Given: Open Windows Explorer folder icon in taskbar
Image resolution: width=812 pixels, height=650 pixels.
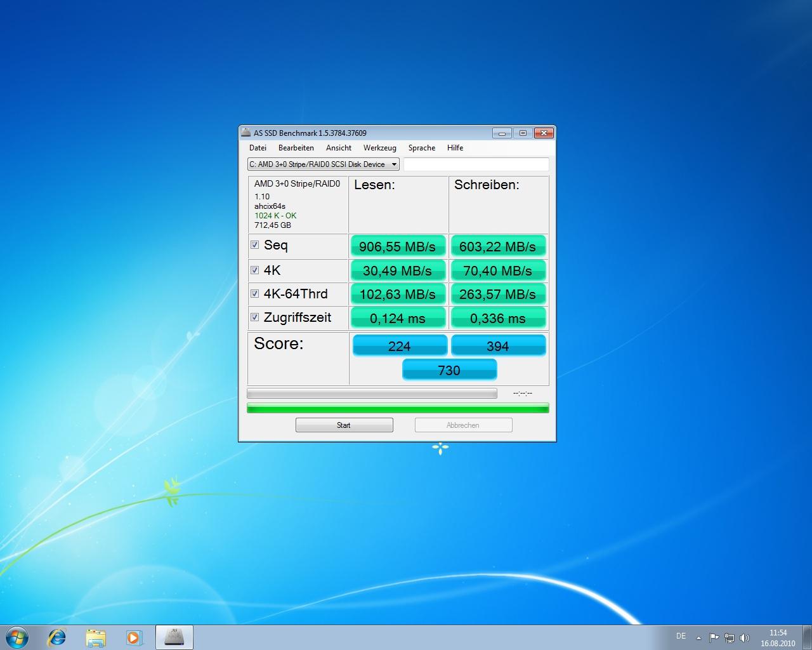Looking at the screenshot, I should click(96, 637).
